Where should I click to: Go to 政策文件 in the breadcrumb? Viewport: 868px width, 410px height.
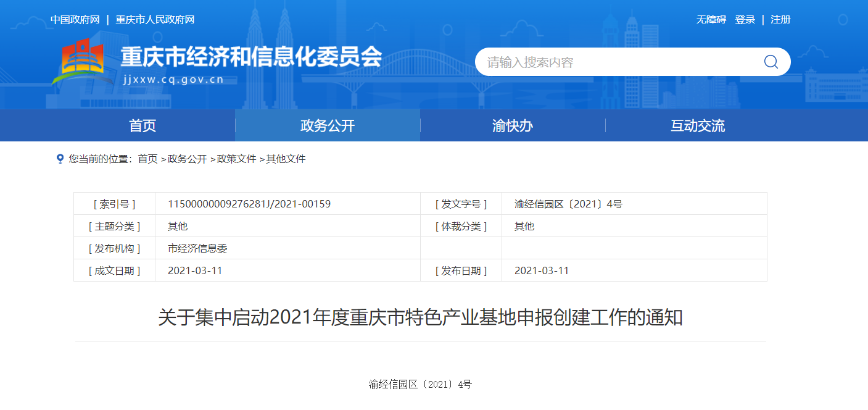[x=236, y=159]
